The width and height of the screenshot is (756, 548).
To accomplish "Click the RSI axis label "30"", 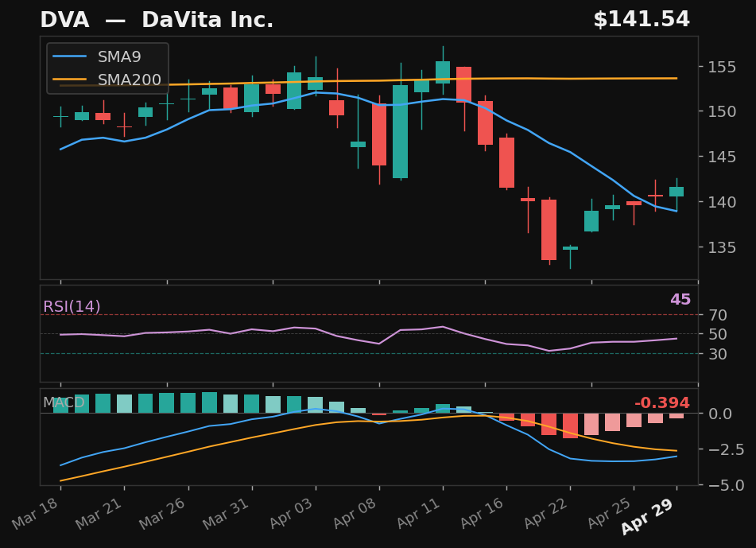I will [x=717, y=354].
